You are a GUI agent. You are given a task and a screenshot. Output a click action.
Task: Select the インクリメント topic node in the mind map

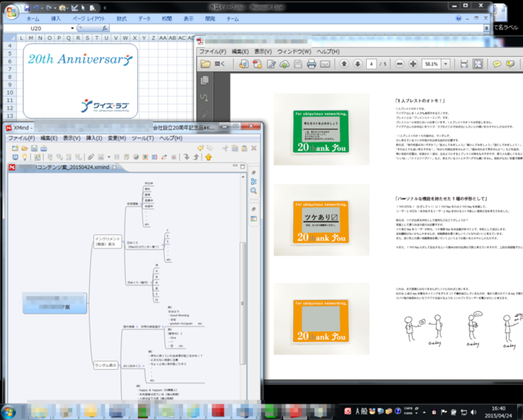pos(107,241)
